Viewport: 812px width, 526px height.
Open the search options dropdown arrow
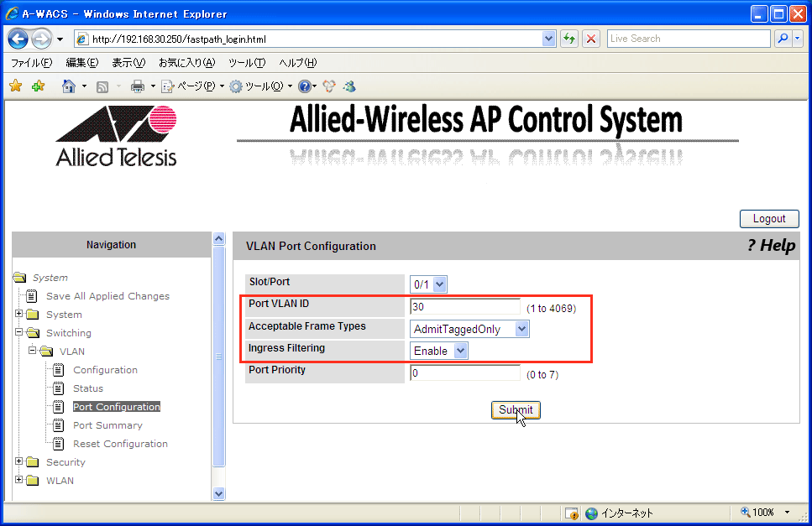click(x=798, y=39)
